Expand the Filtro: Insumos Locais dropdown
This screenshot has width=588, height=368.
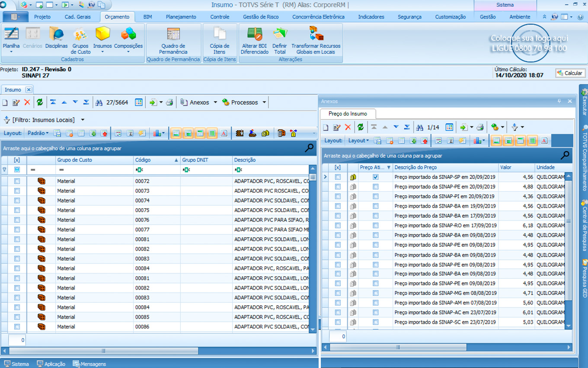[x=83, y=120]
